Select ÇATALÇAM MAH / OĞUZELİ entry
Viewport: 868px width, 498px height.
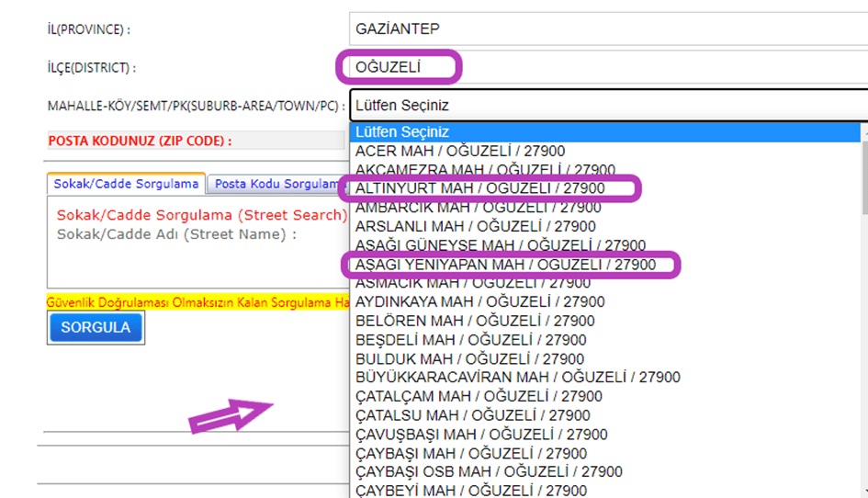(x=479, y=396)
